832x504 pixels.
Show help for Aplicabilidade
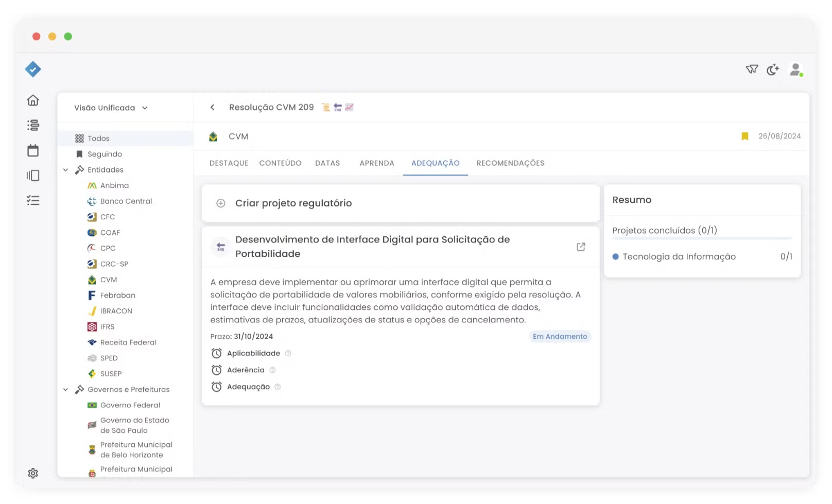click(x=288, y=353)
